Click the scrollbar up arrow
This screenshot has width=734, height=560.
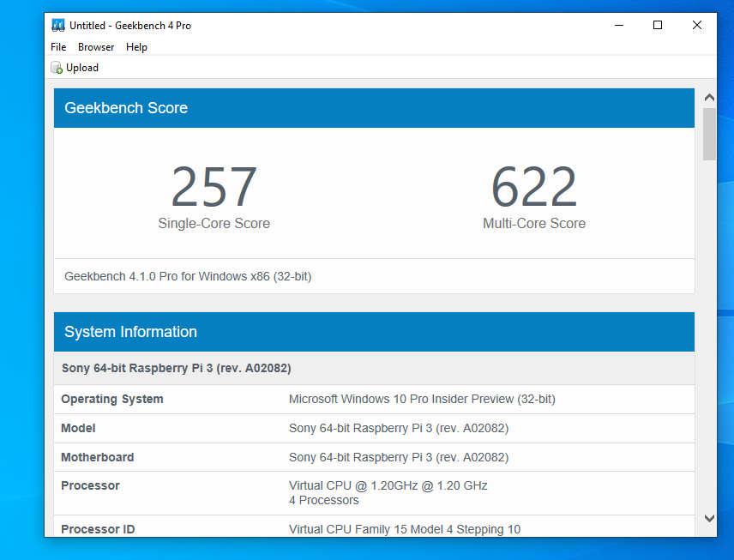pyautogui.click(x=709, y=98)
